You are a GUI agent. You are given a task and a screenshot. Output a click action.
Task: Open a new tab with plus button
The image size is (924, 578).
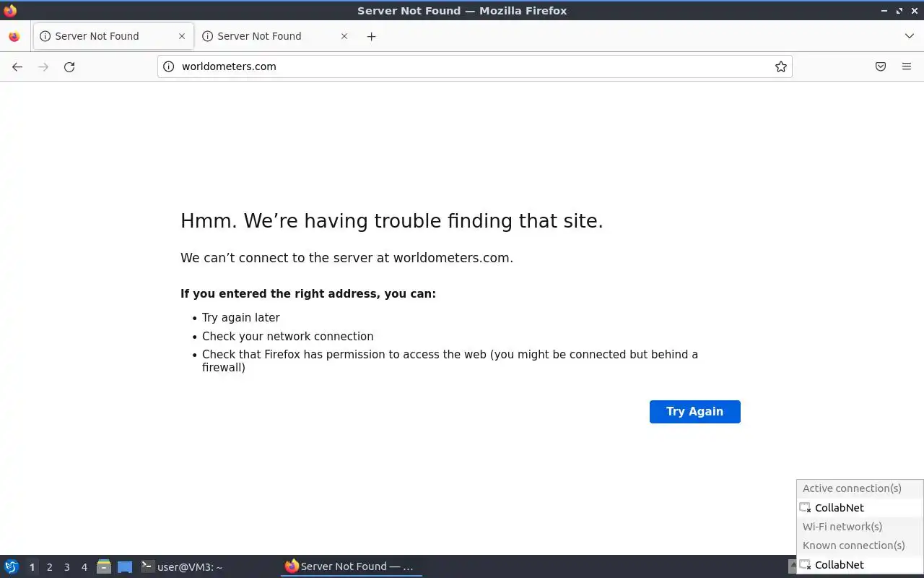(x=371, y=36)
